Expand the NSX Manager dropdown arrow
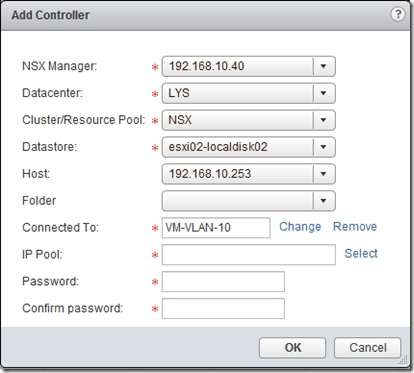Screen dimensions: 414x373 pyautogui.click(x=323, y=66)
